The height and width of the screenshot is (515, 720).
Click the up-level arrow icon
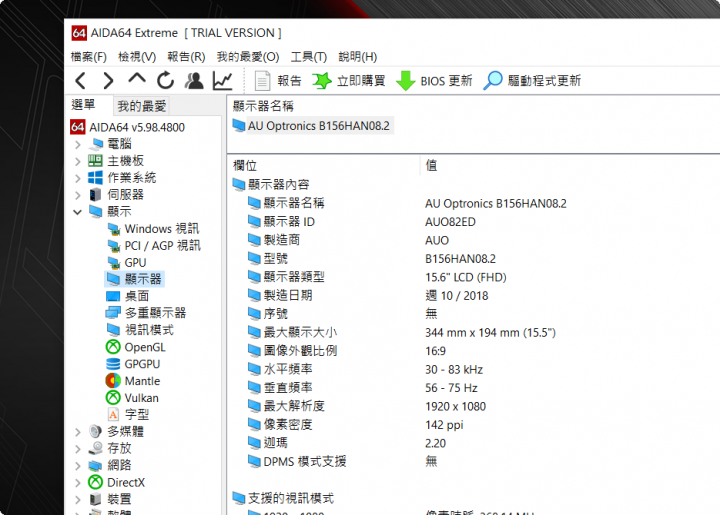(x=137, y=79)
